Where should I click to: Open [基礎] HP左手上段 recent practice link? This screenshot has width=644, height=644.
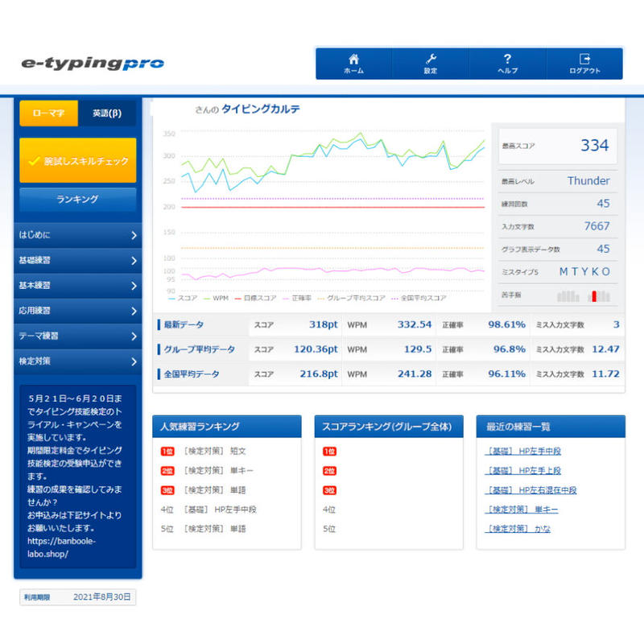pos(522,471)
